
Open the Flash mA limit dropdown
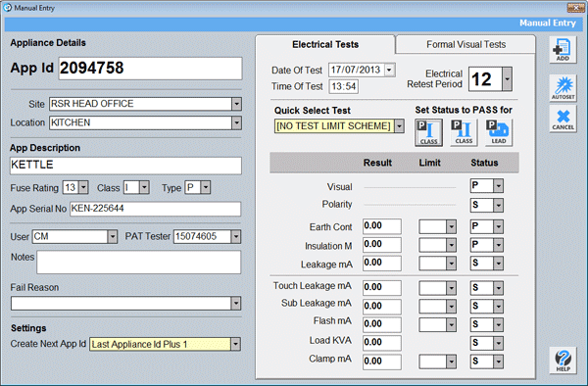[451, 324]
